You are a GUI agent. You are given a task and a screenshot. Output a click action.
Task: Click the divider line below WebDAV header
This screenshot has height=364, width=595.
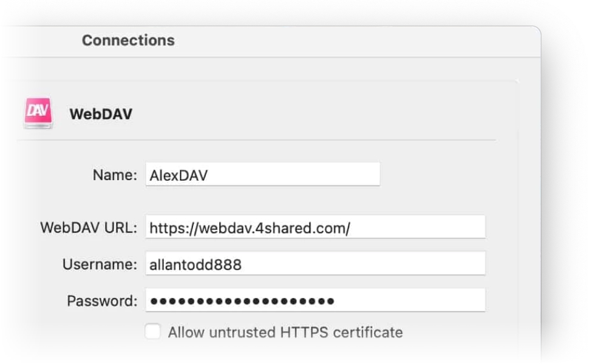(255, 140)
